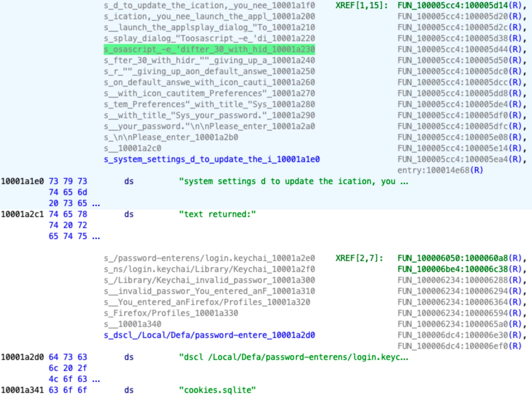Click label s__10001a2c0

(x=132, y=148)
